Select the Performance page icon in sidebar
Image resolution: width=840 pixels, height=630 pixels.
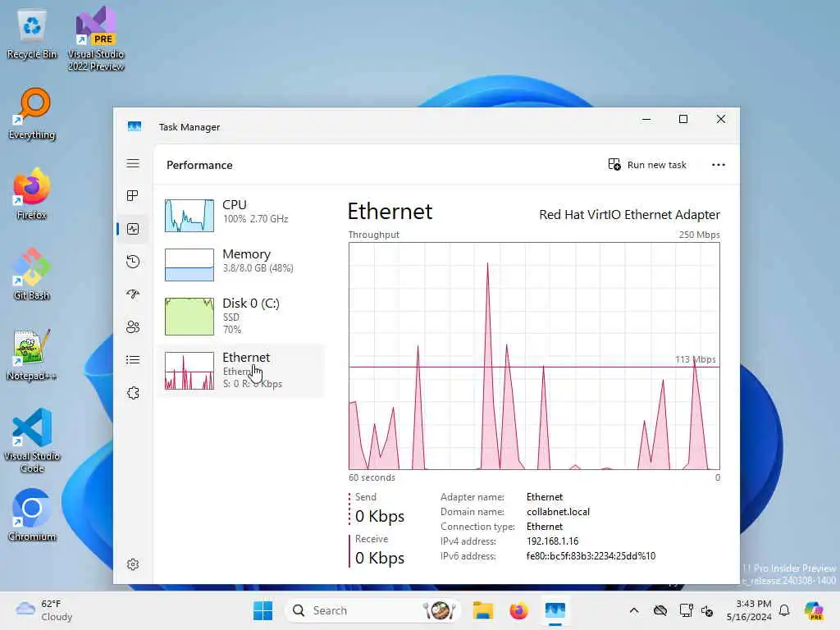pos(133,229)
